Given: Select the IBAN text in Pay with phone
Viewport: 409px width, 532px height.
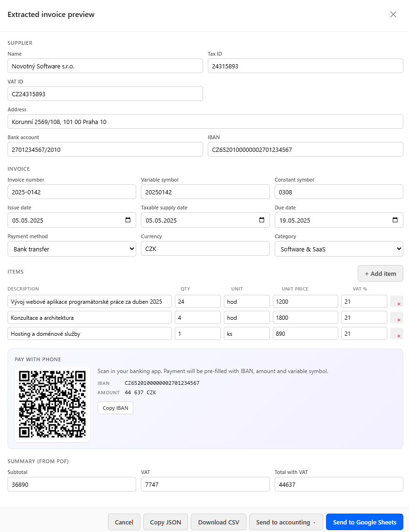Looking at the screenshot, I should pyautogui.click(x=162, y=382).
